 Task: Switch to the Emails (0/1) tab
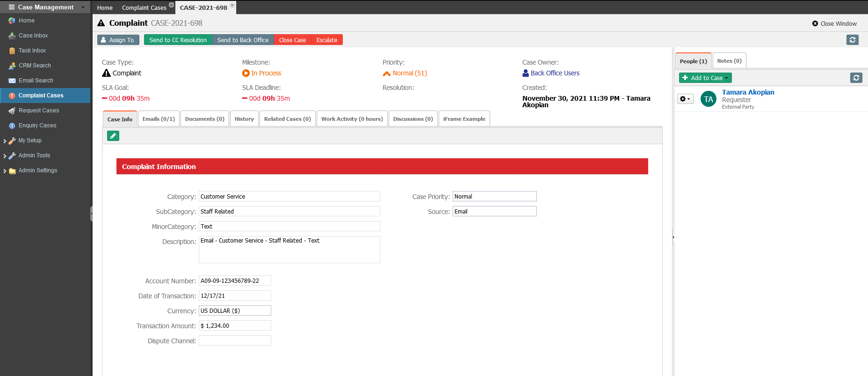click(x=159, y=119)
